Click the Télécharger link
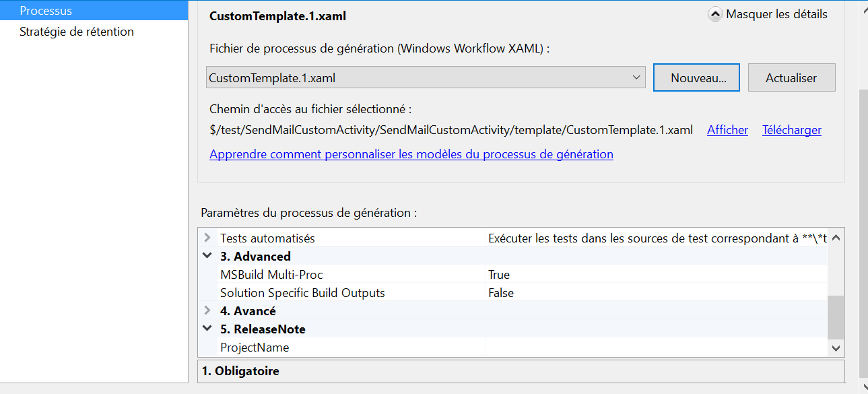This screenshot has height=394, width=868. [792, 130]
